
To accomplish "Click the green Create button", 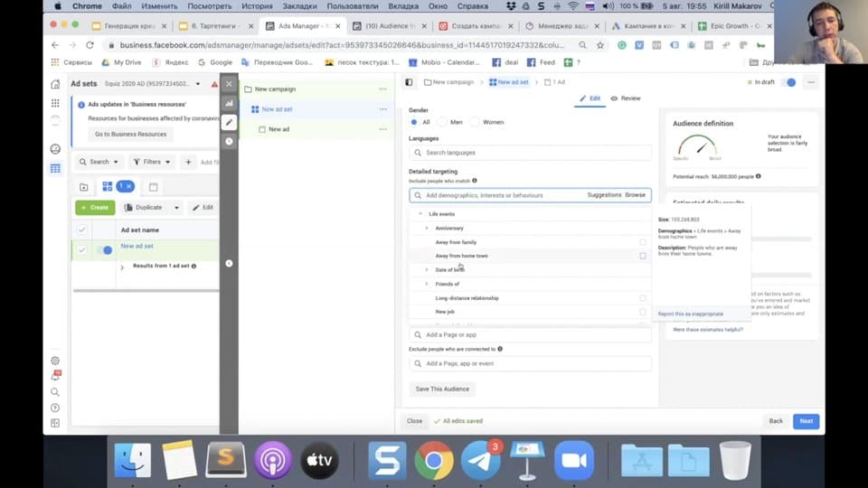I will [95, 208].
